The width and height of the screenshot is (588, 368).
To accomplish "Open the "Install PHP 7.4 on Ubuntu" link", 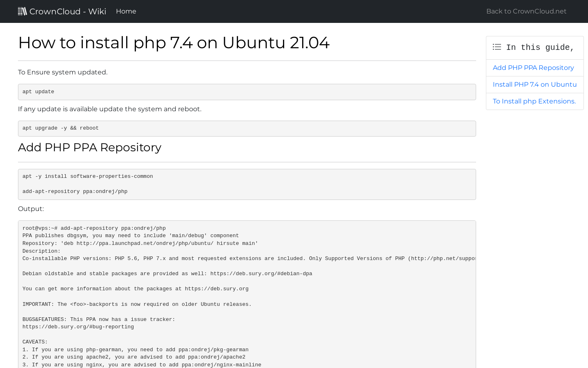I will pyautogui.click(x=535, y=84).
